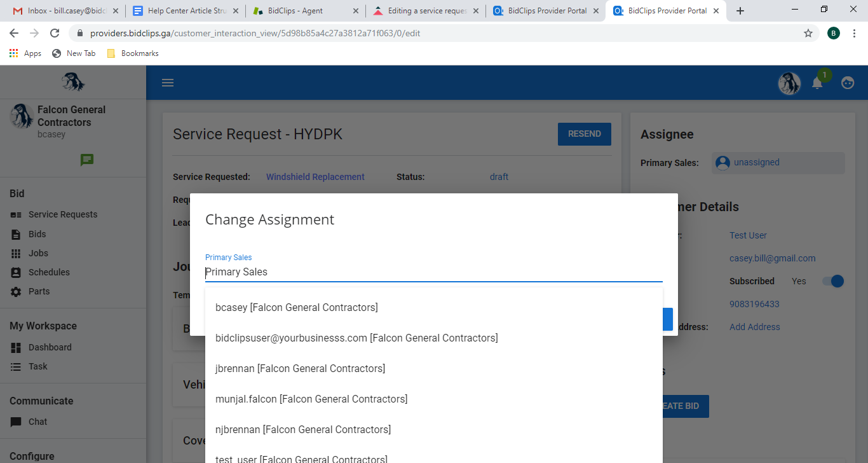This screenshot has height=463, width=868.
Task: Open the Chrome profile B avatar
Action: 834,33
